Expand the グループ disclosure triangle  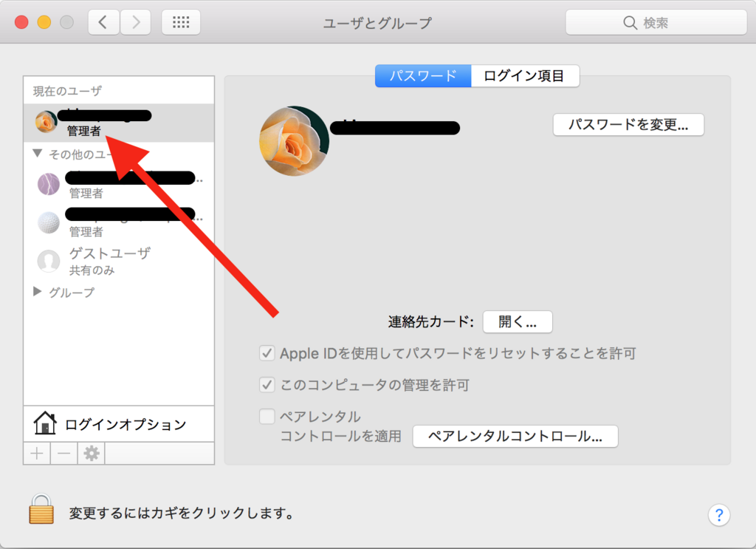point(36,292)
